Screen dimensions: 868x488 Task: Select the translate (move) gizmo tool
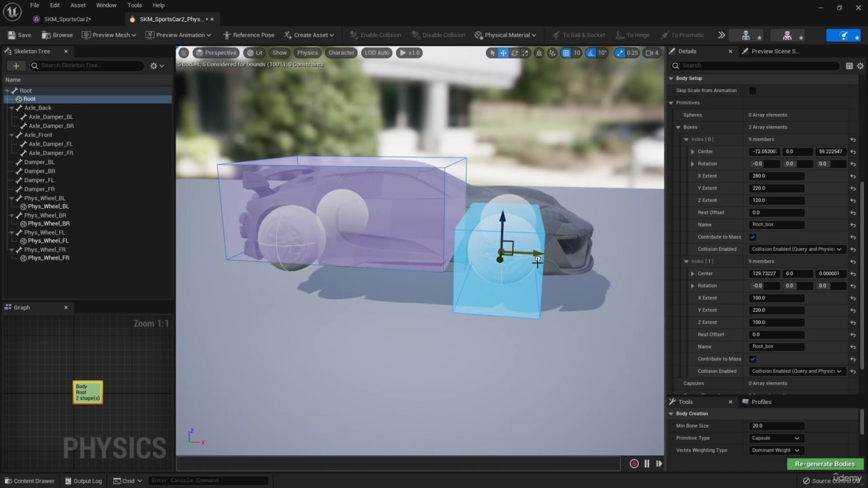pos(503,53)
